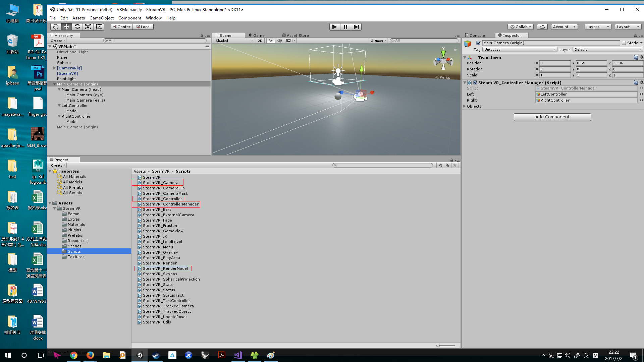Expand the Objects array in Inspector

click(x=465, y=106)
